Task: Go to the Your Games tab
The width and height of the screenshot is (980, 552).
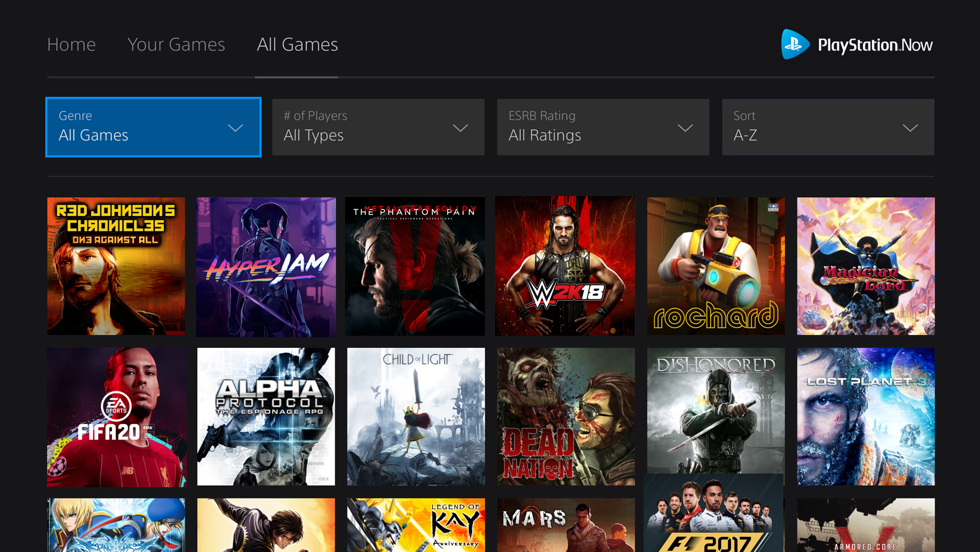Action: 176,45
